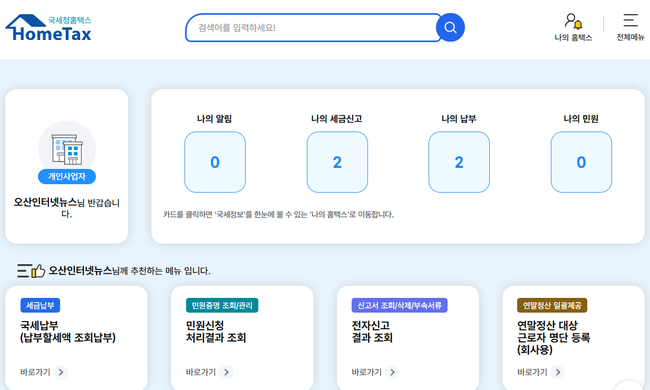The image size is (650, 390).
Task: Click the 개인사업자 badge
Action: pos(67,177)
